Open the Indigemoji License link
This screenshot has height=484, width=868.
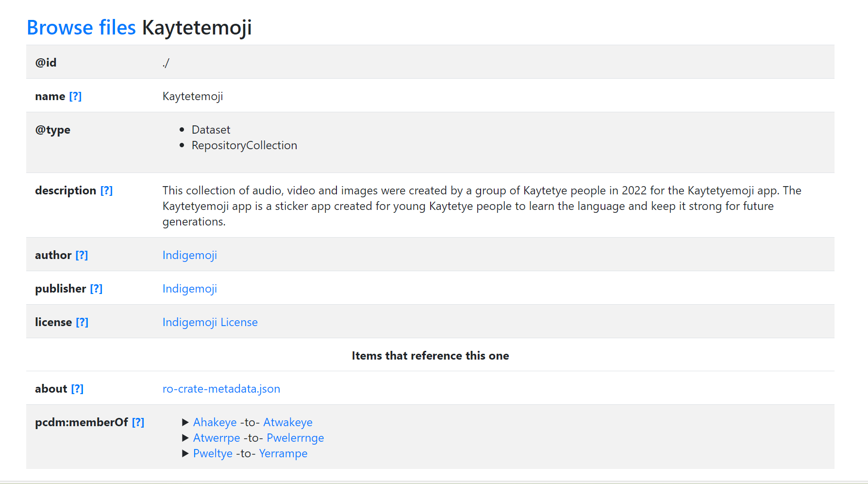210,322
